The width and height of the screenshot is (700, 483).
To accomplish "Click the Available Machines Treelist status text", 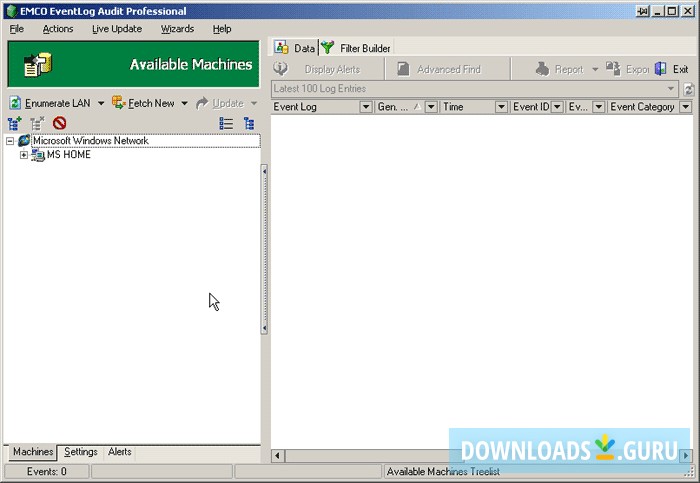I will point(443,471).
